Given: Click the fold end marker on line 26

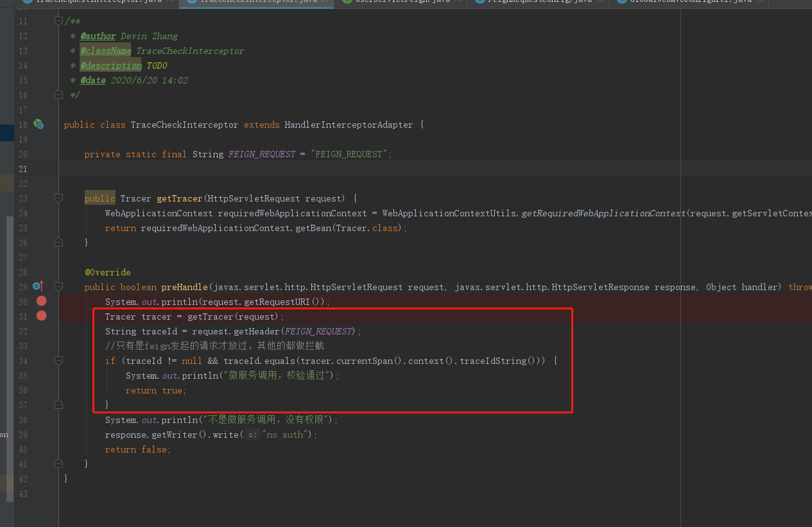Looking at the screenshot, I should pyautogui.click(x=58, y=243).
